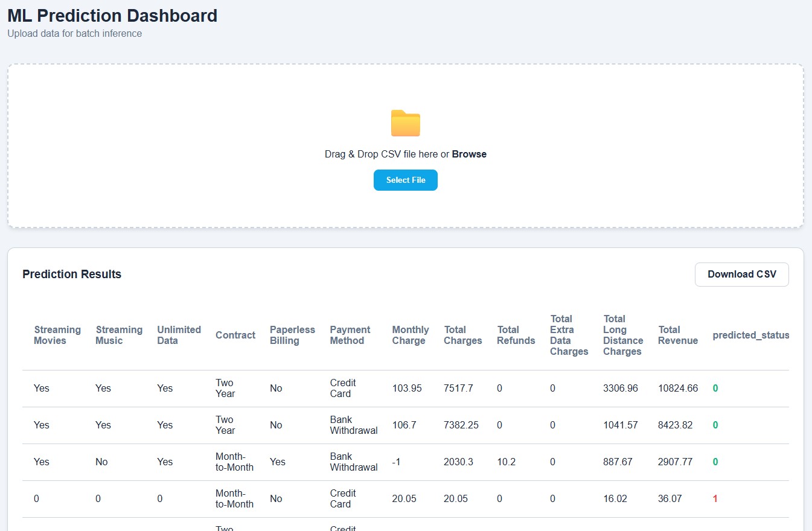Select the predicted_status column header

pyautogui.click(x=751, y=335)
